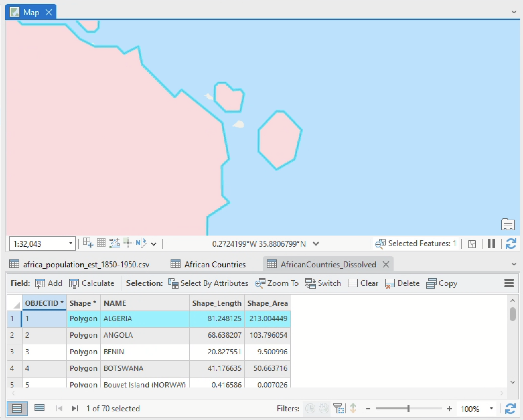Click the snapping tool icon in map status bar
Viewport: 523px width, 420px height.
tap(88, 243)
